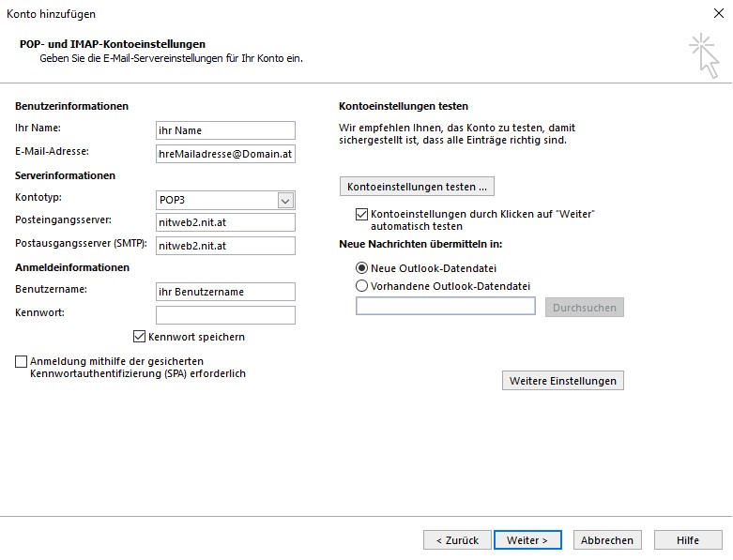
Task: Choose Vorhandene Outlook-Datendatei radio option
Action: tap(362, 285)
